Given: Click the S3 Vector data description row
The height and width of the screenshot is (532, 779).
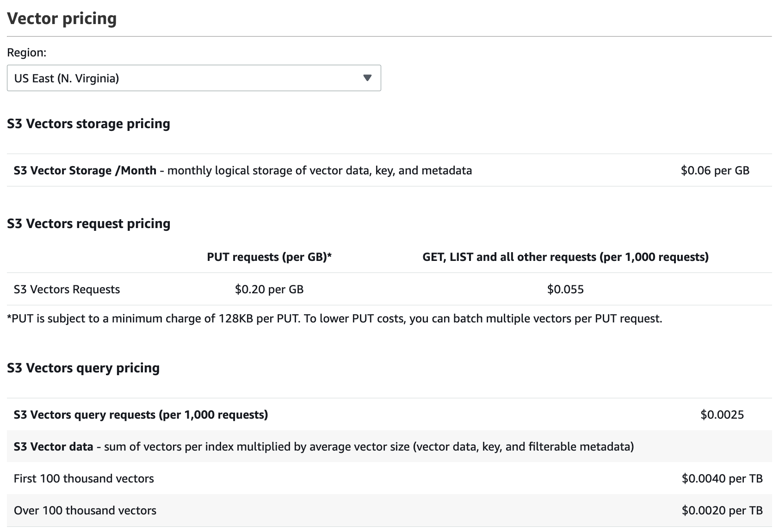Looking at the screenshot, I should 323,447.
